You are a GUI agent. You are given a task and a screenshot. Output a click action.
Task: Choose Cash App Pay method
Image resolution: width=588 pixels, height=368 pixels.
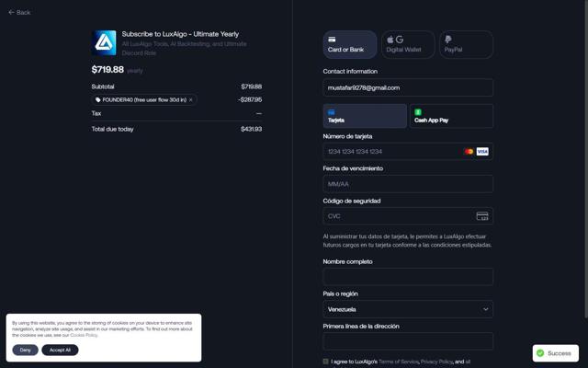tap(451, 116)
